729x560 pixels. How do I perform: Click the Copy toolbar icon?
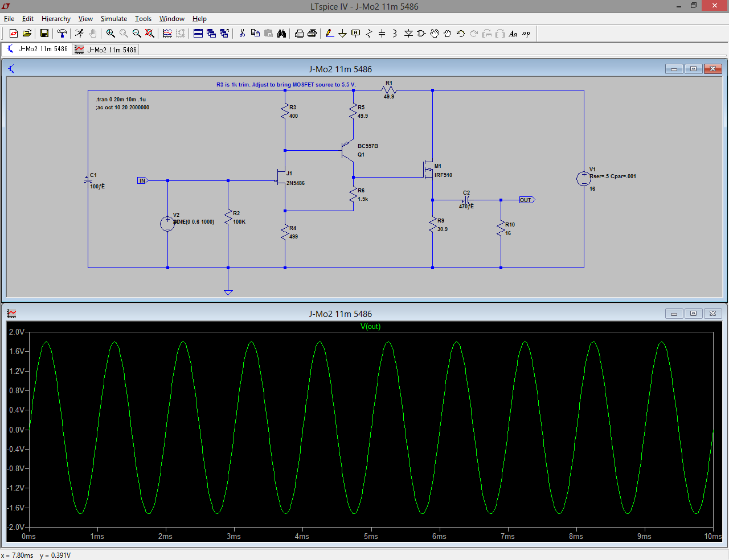255,34
